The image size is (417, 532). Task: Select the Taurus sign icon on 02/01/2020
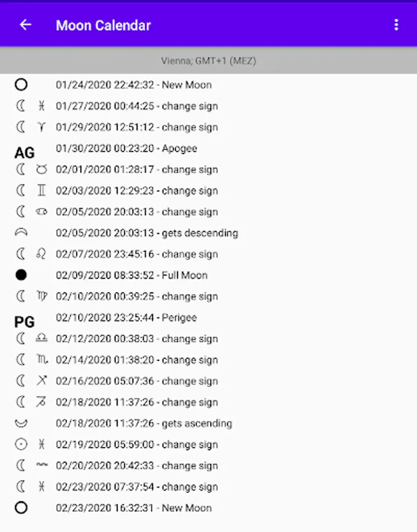click(41, 169)
